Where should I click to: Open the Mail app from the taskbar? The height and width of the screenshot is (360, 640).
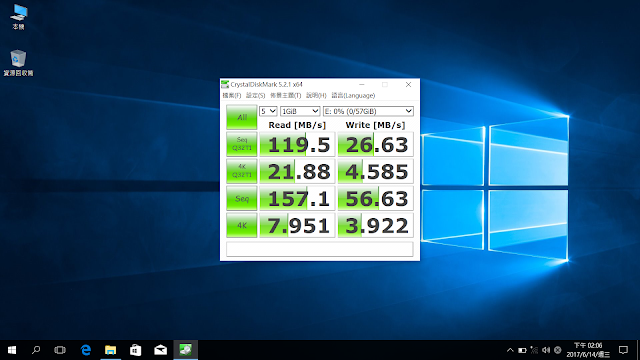[x=160, y=350]
